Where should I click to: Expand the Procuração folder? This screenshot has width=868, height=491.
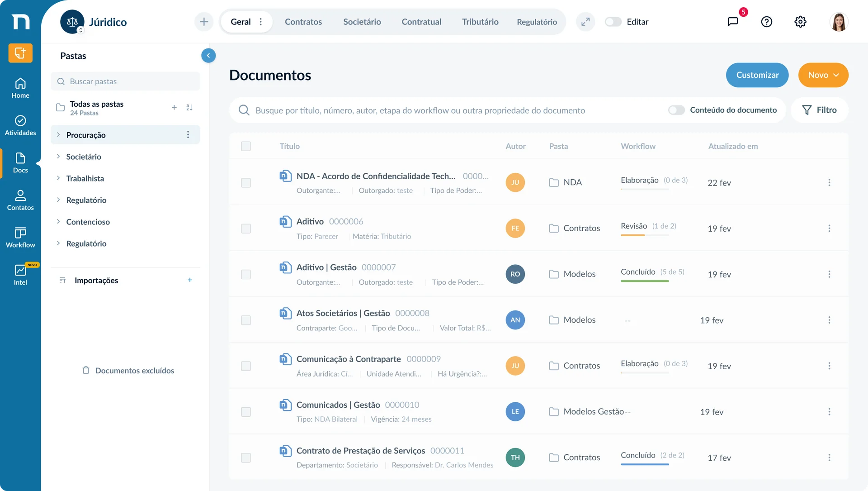point(58,135)
